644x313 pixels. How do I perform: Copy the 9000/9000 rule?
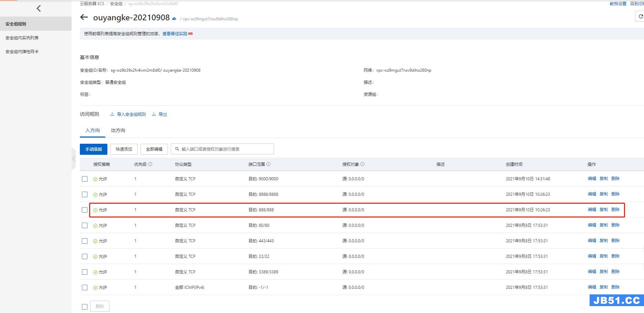604,179
